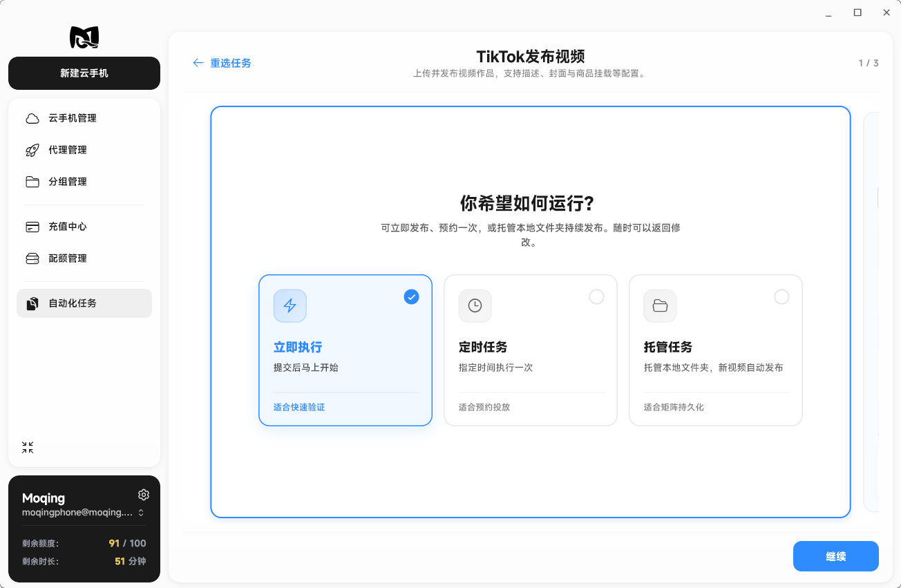
Task: Choose the 托管任务 card title
Action: (668, 347)
